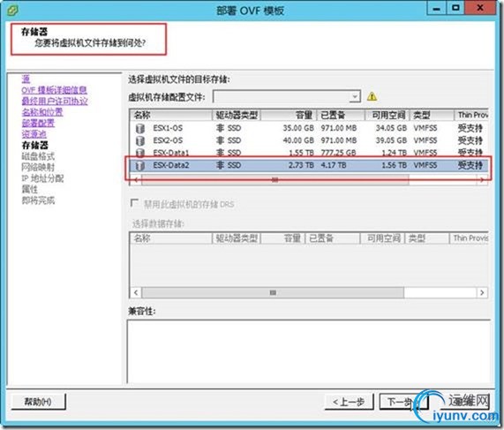
Task: Go to the 部署配置 step
Action: pos(38,123)
